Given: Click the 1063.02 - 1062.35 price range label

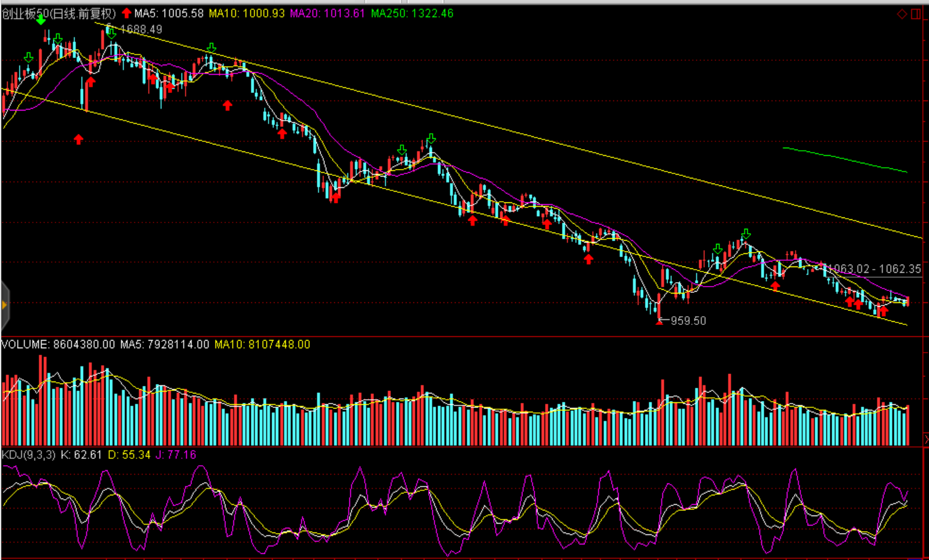Looking at the screenshot, I should tap(874, 269).
